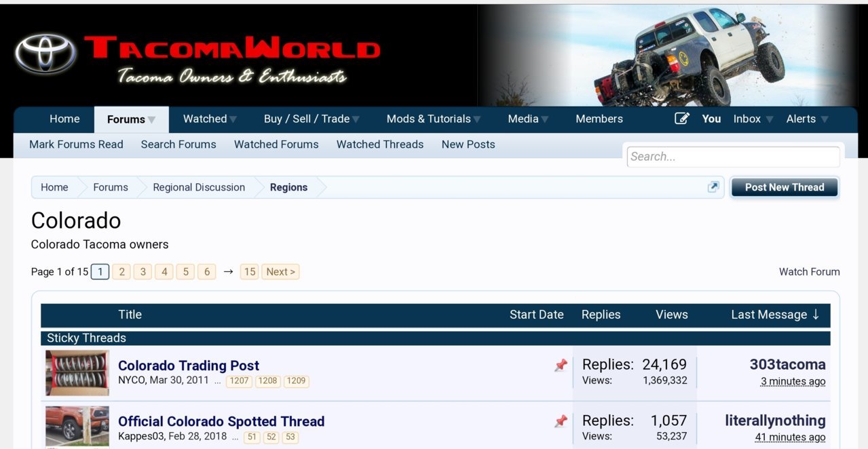The image size is (868, 449).
Task: Open Kappes03's profile link
Action: [141, 436]
